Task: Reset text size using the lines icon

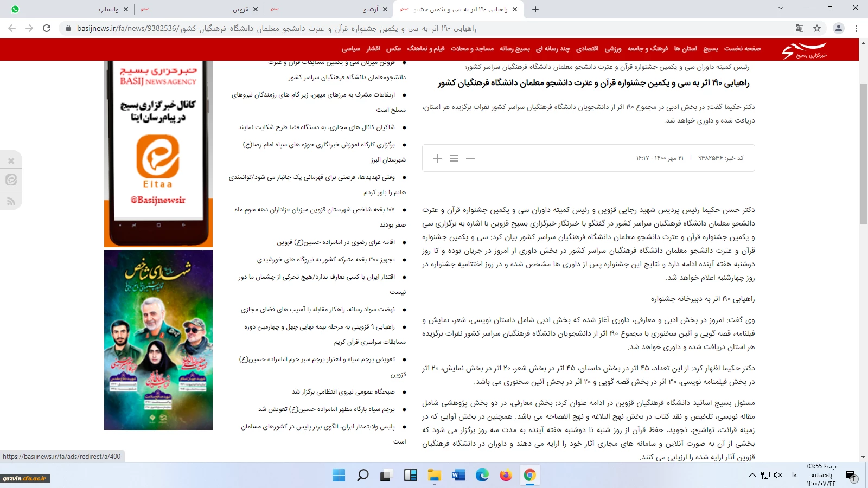Action: [454, 158]
